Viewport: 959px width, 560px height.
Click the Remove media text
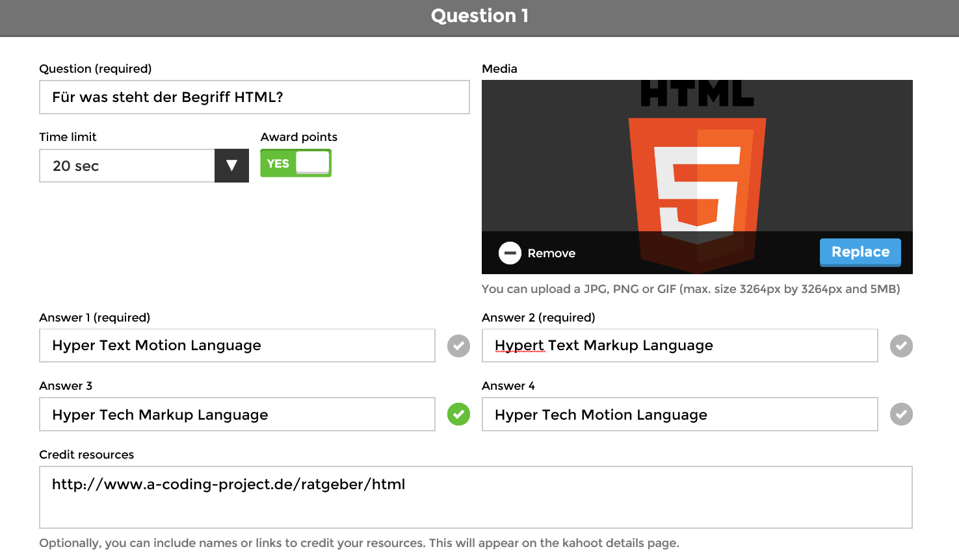pos(551,253)
